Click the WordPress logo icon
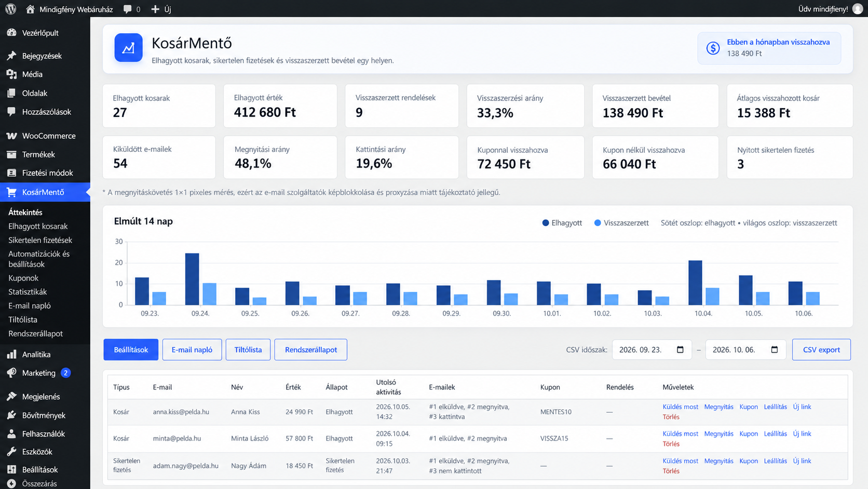The width and height of the screenshot is (868, 489). (10, 9)
